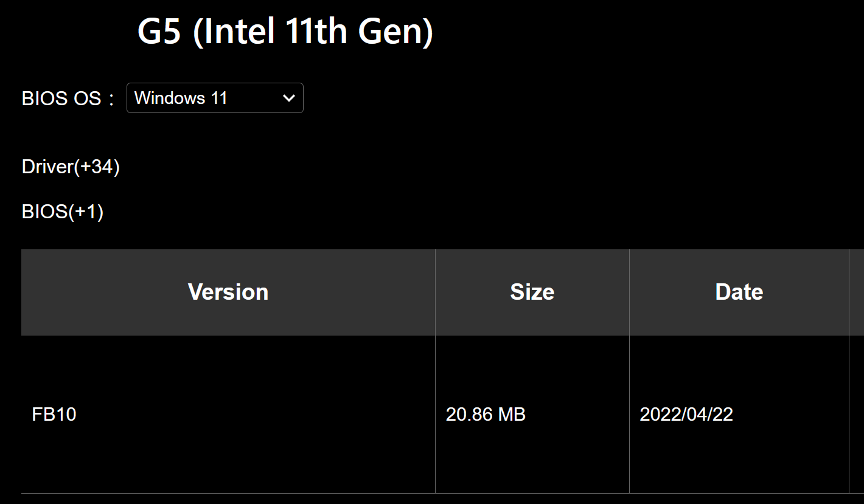Image resolution: width=864 pixels, height=504 pixels.
Task: Click the cut-off header cell right of Date
Action: 857,292
